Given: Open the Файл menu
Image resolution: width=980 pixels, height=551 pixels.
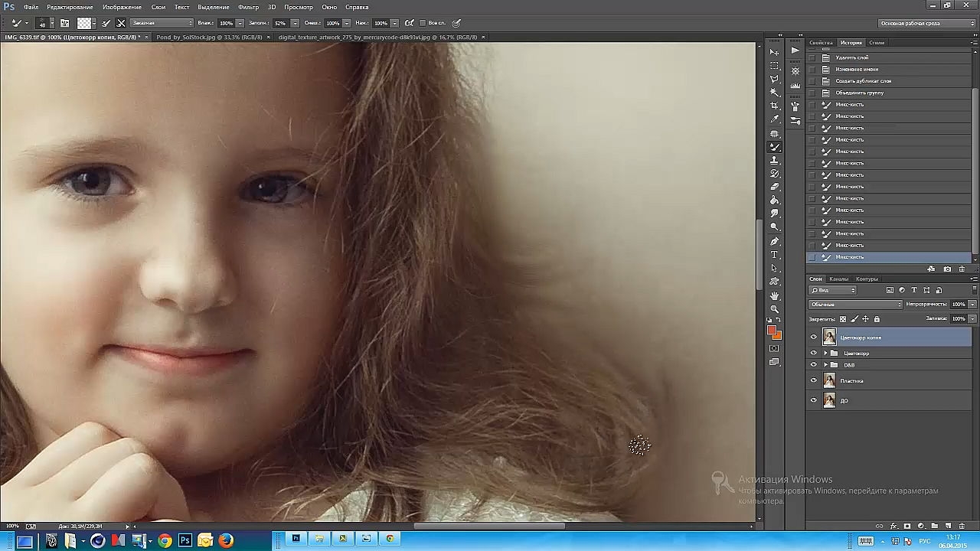Looking at the screenshot, I should click(31, 7).
